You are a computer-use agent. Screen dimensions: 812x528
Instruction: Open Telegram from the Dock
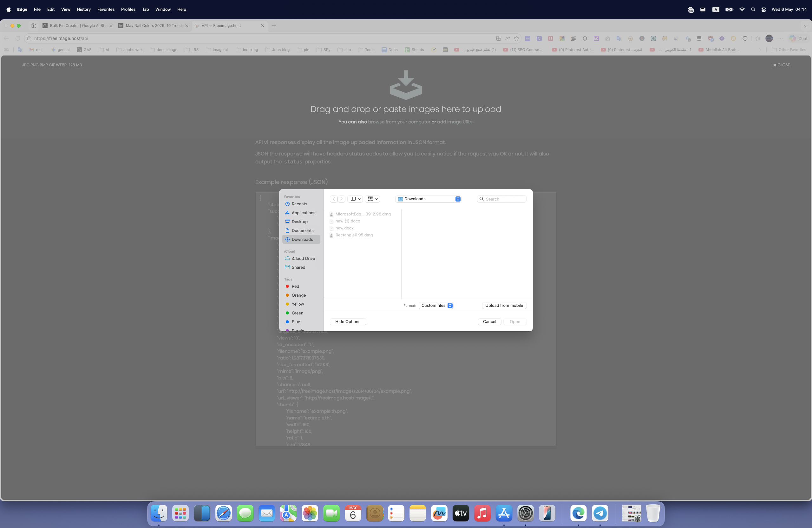[x=600, y=513]
